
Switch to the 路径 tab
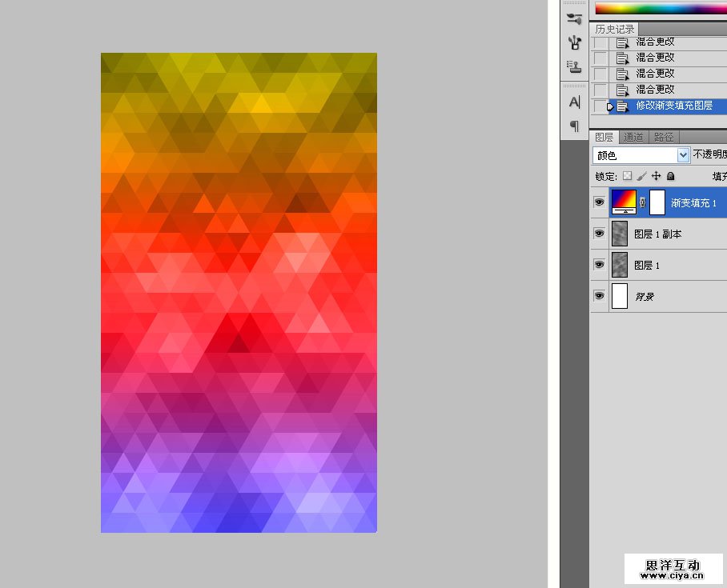[663, 137]
